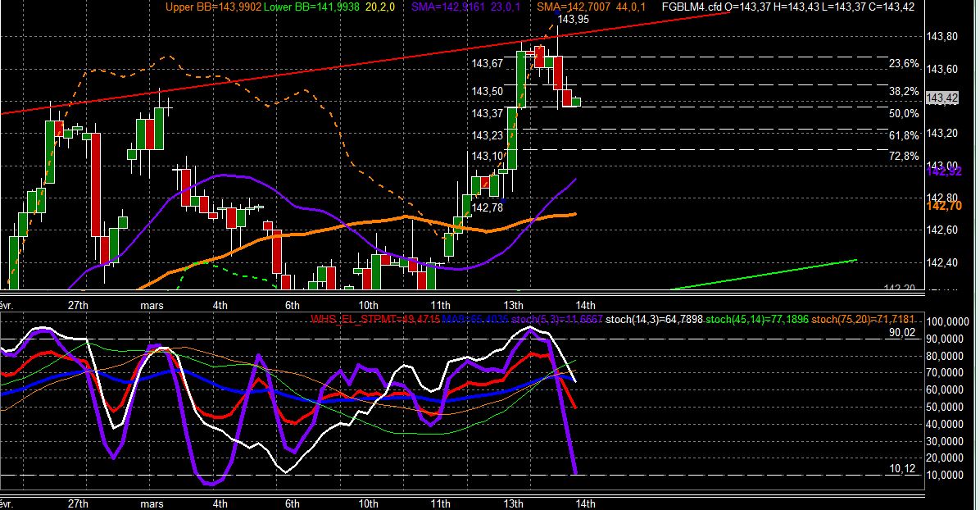Click the '50,0000' oscillator scale value
This screenshot has height=510, width=980.
945,407
